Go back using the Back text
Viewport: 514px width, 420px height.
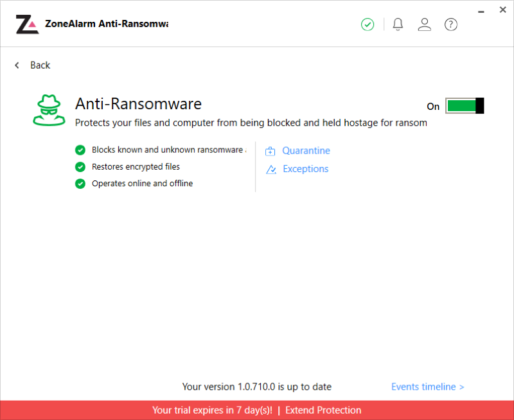40,65
